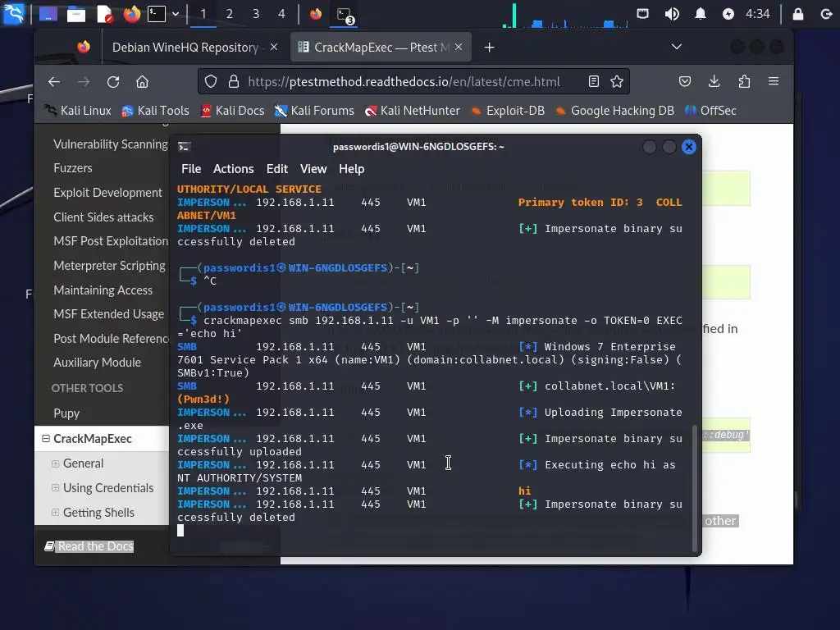Open the Kali Linux bookmark
The width and height of the screenshot is (840, 630).
click(x=79, y=111)
